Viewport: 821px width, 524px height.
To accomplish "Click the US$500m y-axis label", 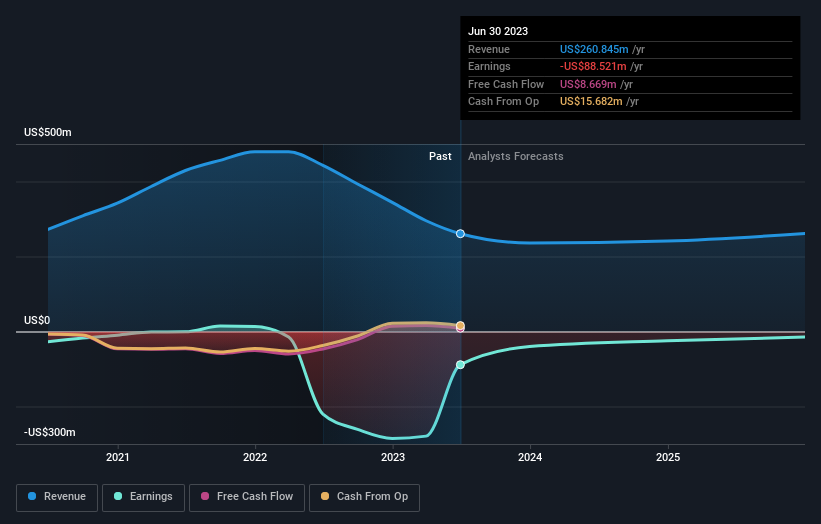I will point(48,132).
